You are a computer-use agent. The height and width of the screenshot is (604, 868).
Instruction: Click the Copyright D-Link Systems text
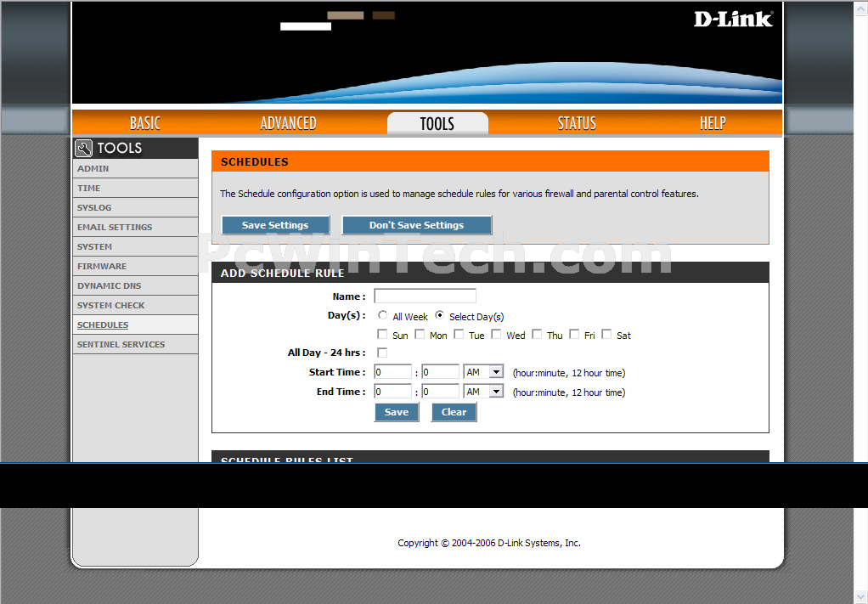pyautogui.click(x=489, y=543)
